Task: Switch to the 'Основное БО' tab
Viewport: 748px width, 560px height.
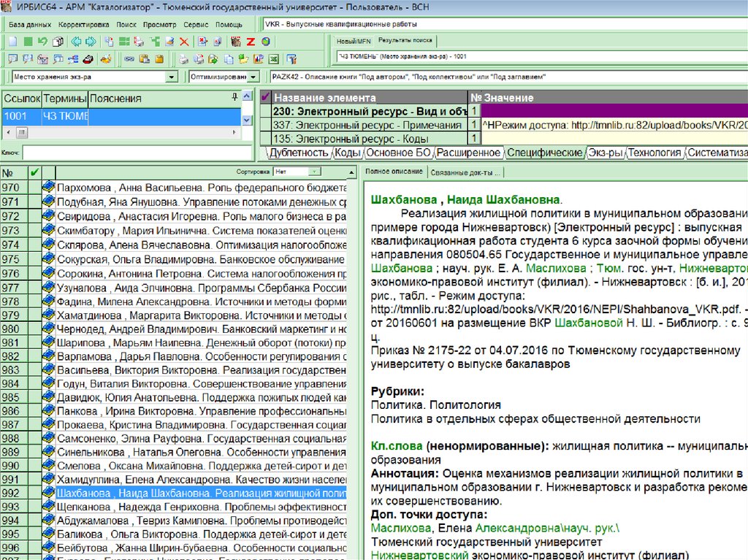Action: pyautogui.click(x=399, y=153)
